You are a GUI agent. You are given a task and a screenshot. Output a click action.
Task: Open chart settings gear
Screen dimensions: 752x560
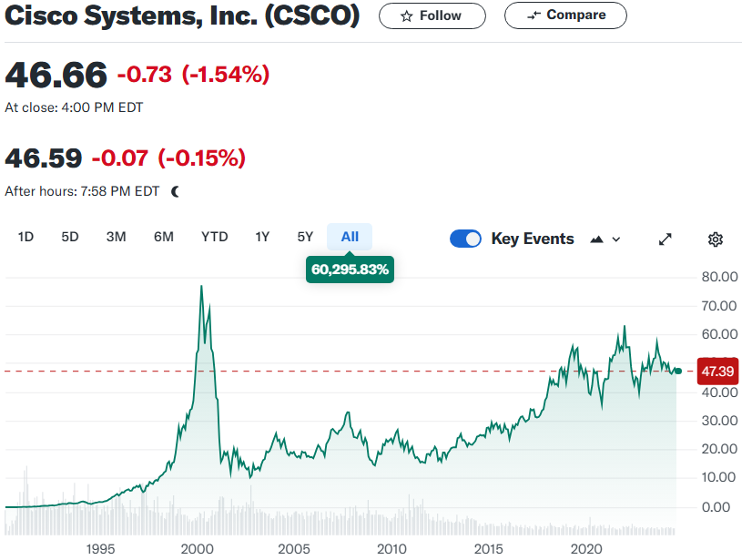(715, 239)
